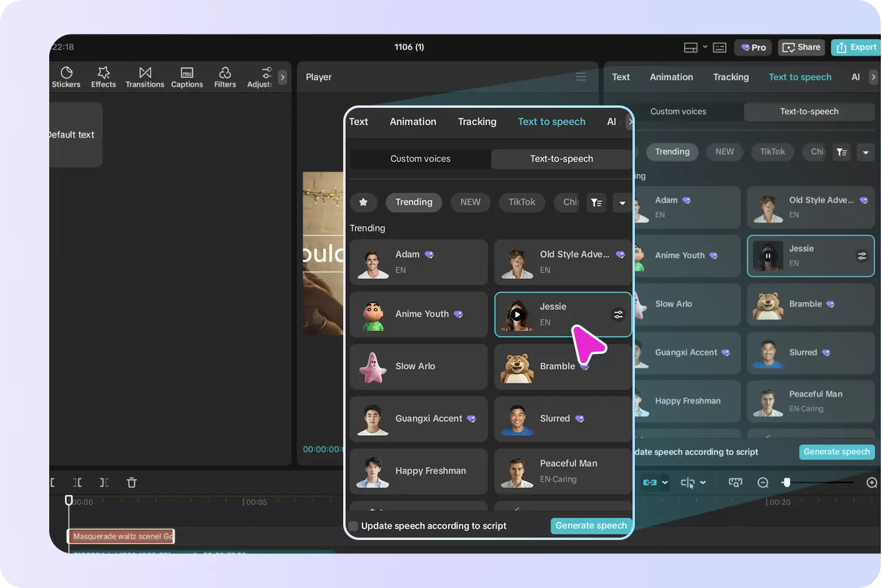Open the zoom-out magnifier in the timeline toolbar
Screen dimensions: 882x588
763,482
